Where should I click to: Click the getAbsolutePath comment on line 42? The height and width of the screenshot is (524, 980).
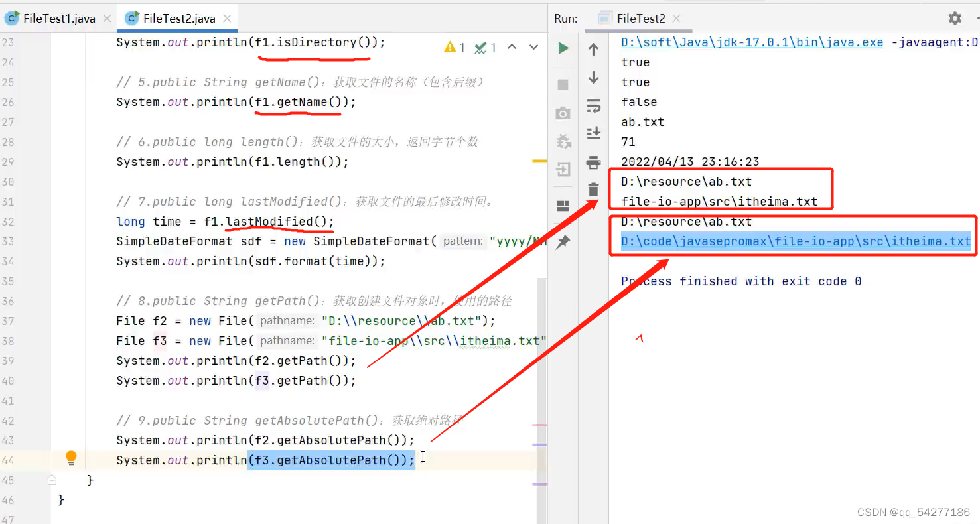pos(289,421)
